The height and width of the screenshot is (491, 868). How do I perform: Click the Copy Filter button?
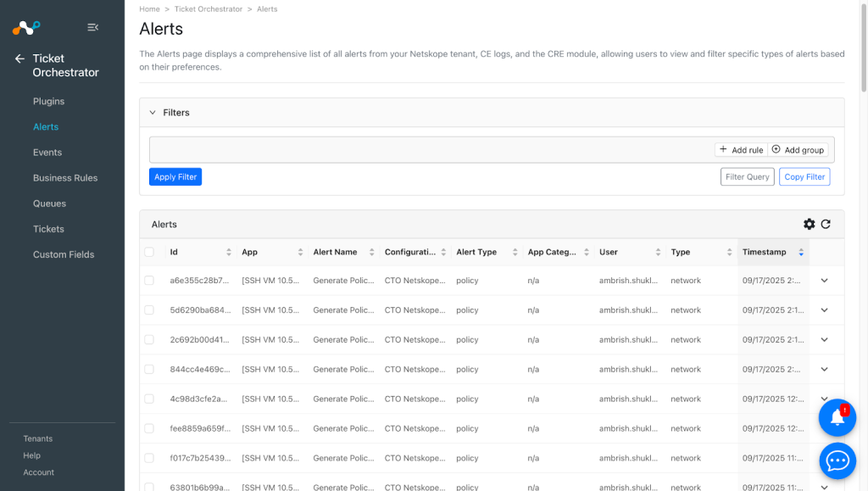point(804,176)
